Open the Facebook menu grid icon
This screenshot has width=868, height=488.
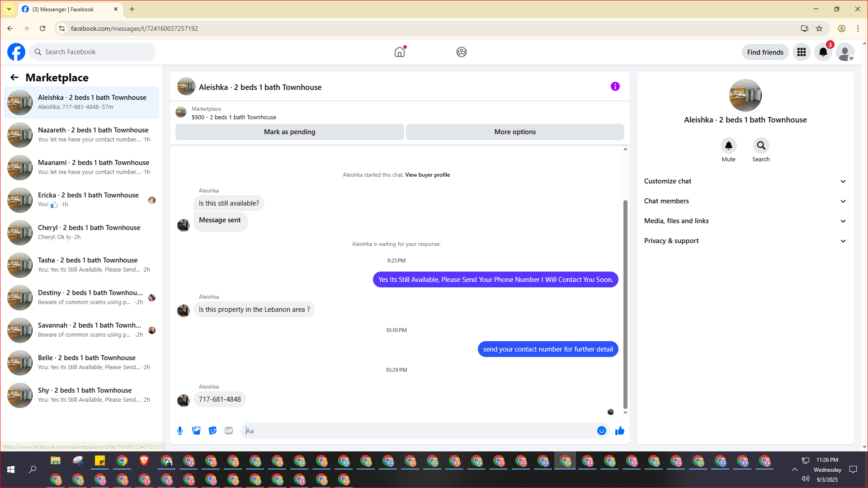[802, 52]
